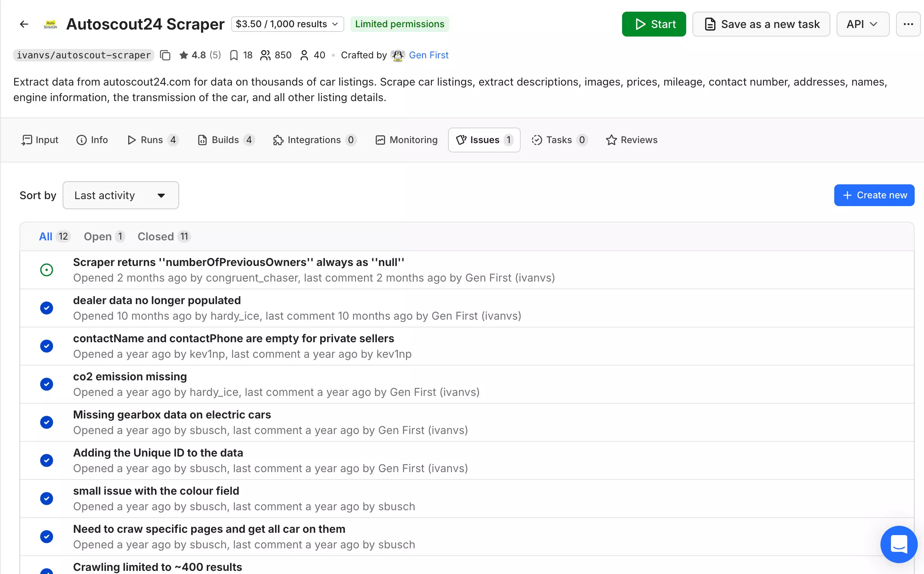Click the Limited permissions badge
924x574 pixels.
pos(399,24)
